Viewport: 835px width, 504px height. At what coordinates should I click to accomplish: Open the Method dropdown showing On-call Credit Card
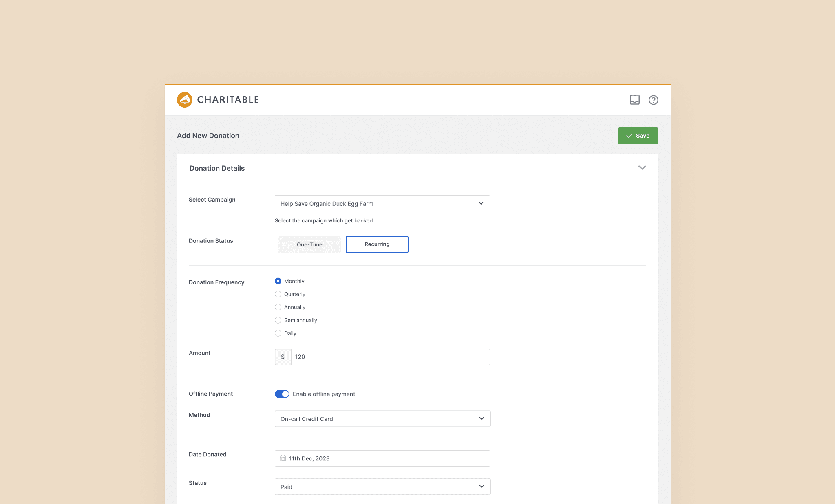[x=382, y=419]
